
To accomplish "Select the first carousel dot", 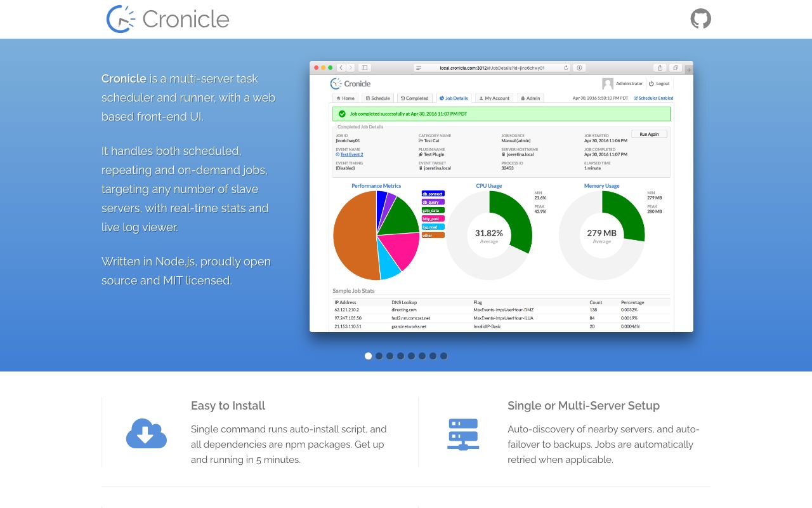I will click(x=368, y=356).
